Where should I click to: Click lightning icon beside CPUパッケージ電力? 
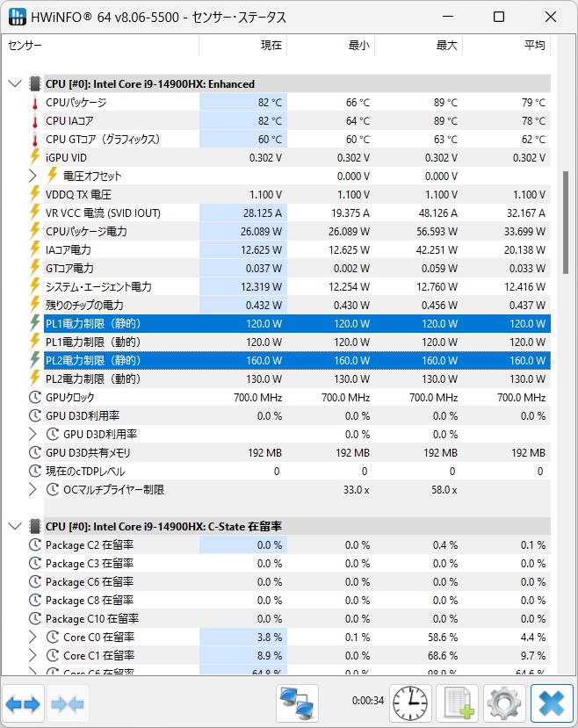tap(35, 231)
